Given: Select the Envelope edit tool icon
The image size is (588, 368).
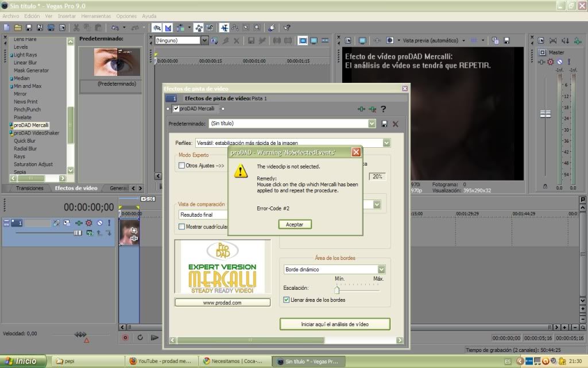Looking at the screenshot, I should click(235, 28).
